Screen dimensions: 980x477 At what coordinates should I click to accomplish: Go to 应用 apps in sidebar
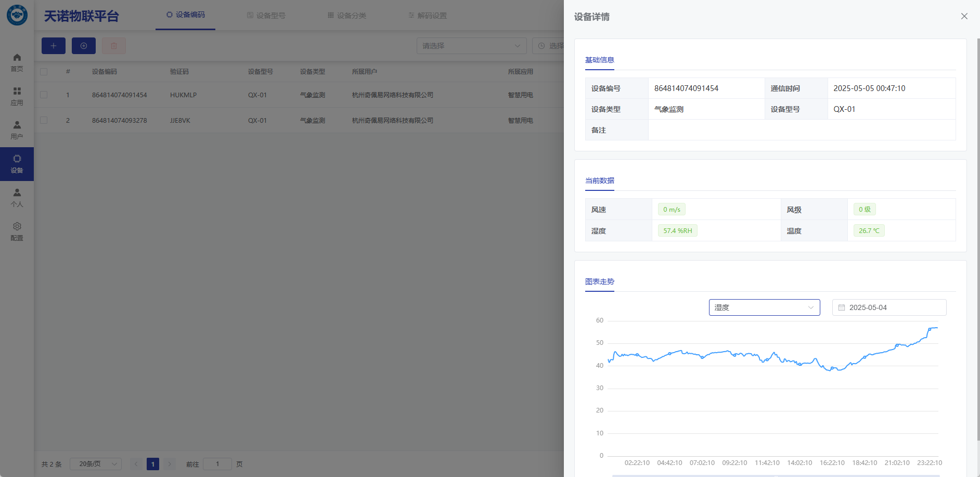(17, 96)
